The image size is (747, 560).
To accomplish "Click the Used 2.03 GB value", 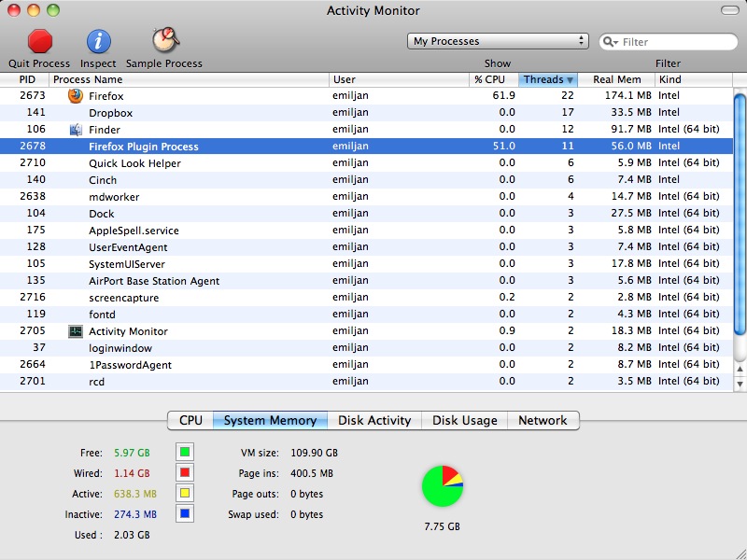I will coord(132,535).
